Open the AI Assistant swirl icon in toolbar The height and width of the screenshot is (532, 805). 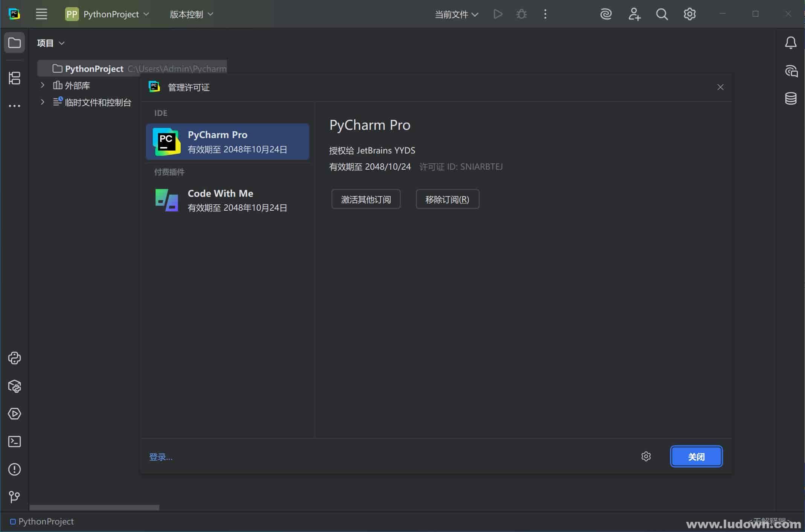[x=606, y=14]
